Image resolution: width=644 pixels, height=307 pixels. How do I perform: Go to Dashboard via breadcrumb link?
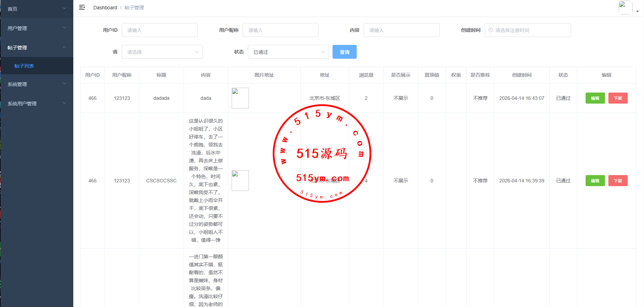[105, 8]
